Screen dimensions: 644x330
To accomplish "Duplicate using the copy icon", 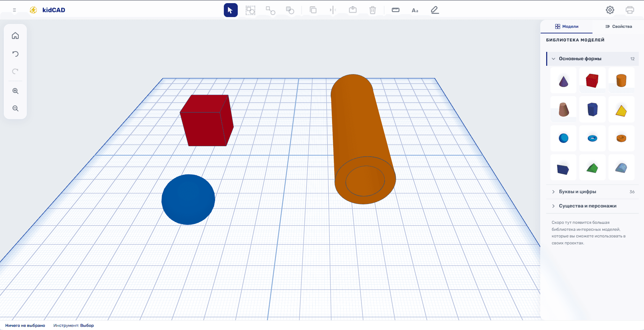I will pos(313,10).
